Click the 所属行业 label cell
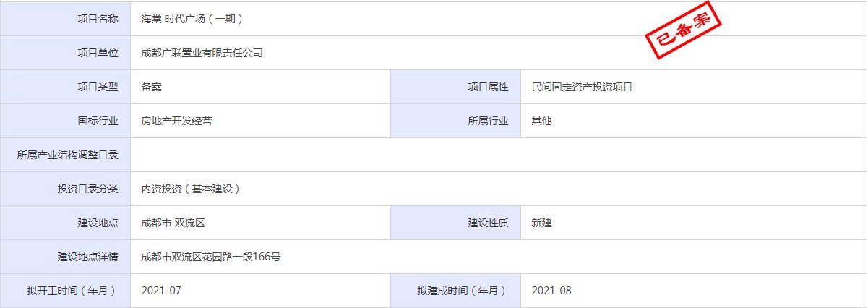This screenshot has height=308, width=868. coord(488,121)
